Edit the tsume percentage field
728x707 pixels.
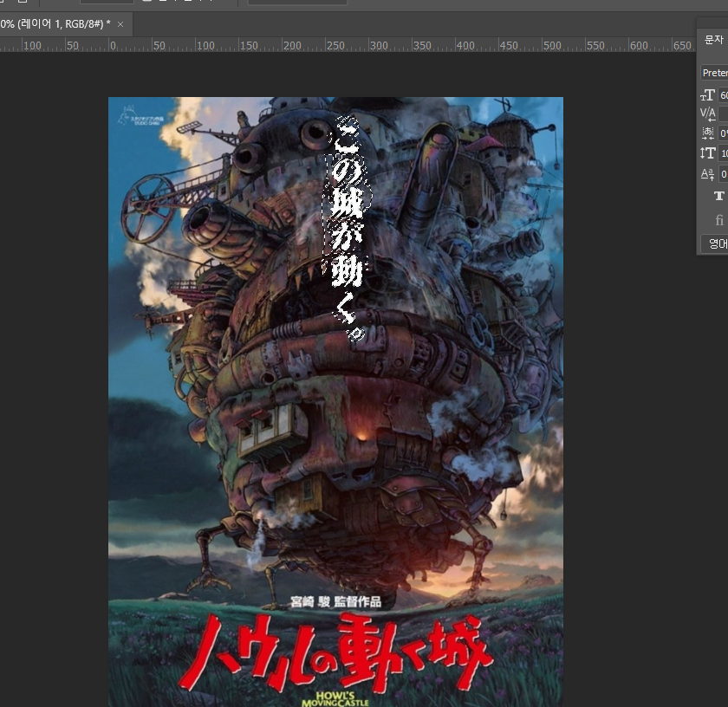click(723, 133)
